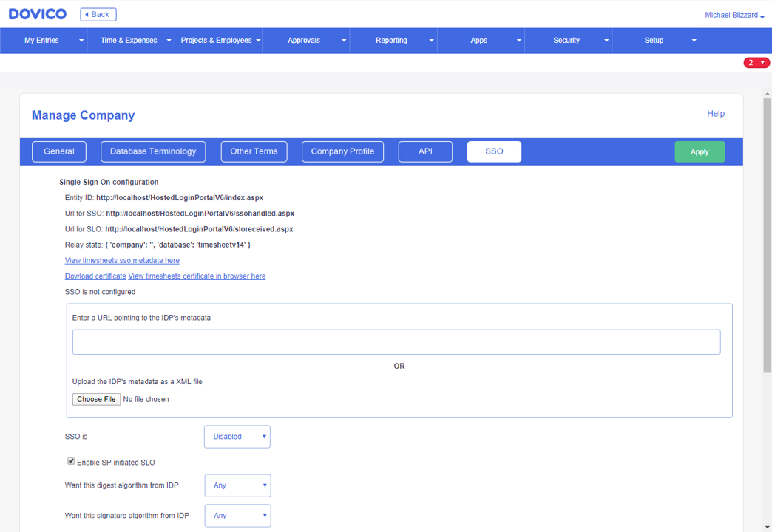Click the Apply button
The height and width of the screenshot is (532, 772).
(699, 151)
